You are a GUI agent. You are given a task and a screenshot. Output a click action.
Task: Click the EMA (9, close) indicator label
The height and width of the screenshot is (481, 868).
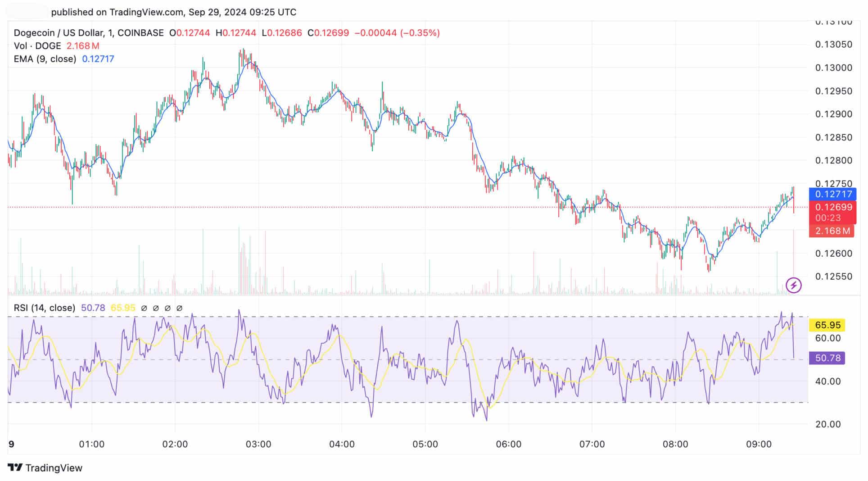coord(45,59)
